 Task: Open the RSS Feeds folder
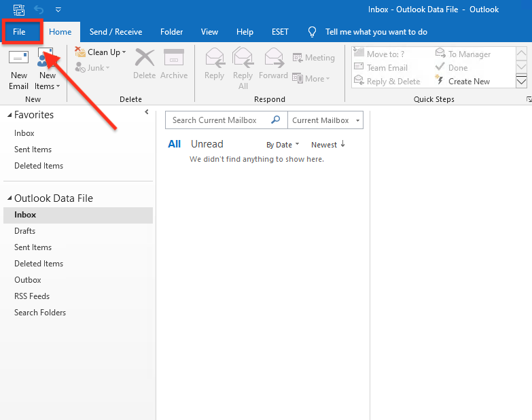click(32, 296)
